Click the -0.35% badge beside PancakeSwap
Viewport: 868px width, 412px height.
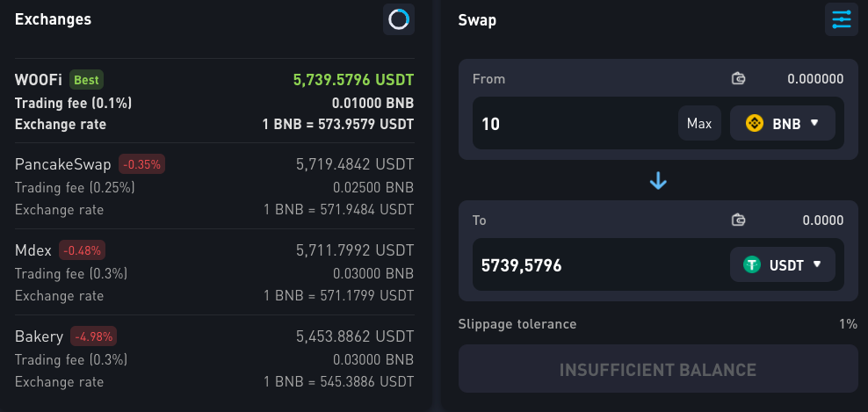click(x=141, y=164)
